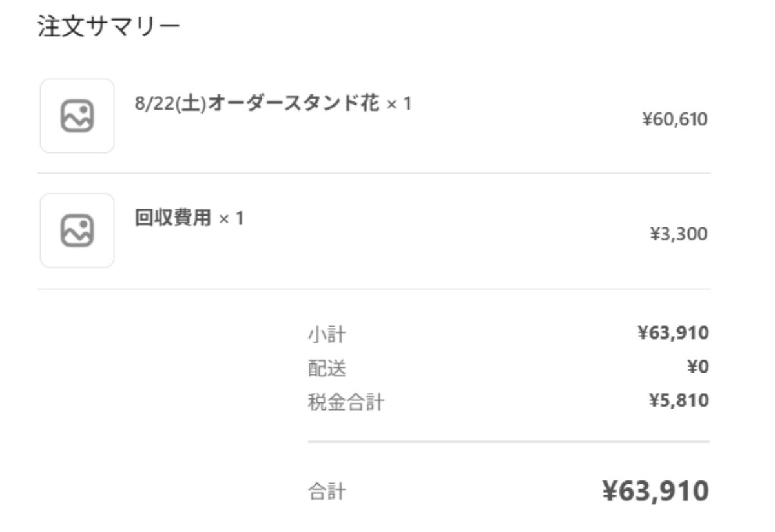The image size is (775, 532).
Task: Open the 8/22(土)オーダースタンド花 item name
Action: tap(257, 103)
